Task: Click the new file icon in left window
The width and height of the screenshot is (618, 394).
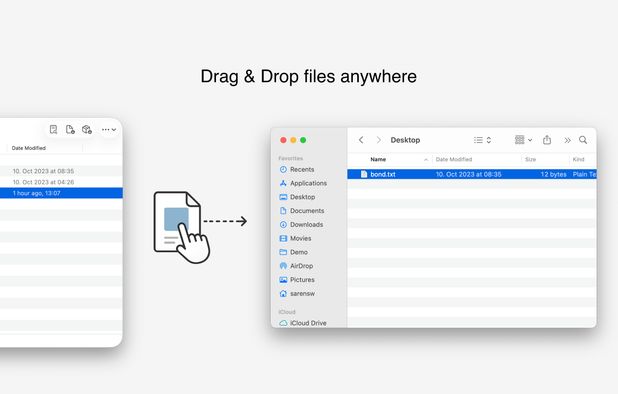Action: pyautogui.click(x=70, y=129)
